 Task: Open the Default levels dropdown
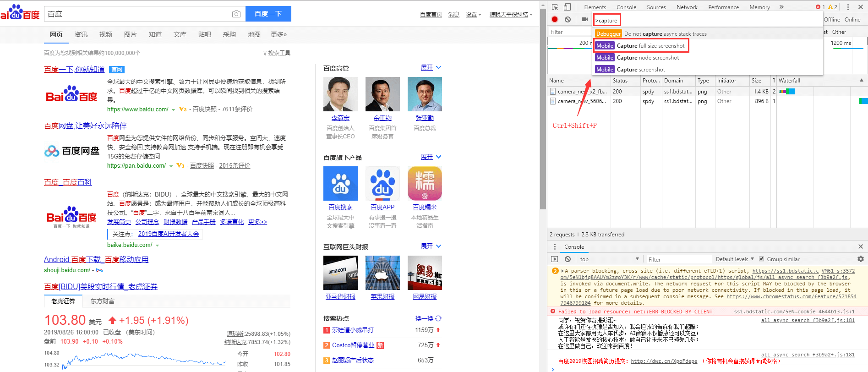coord(735,259)
